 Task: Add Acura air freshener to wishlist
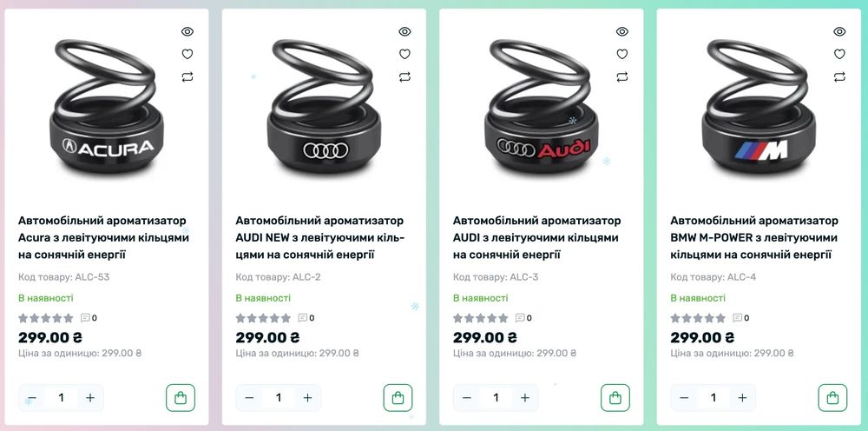coord(187,54)
